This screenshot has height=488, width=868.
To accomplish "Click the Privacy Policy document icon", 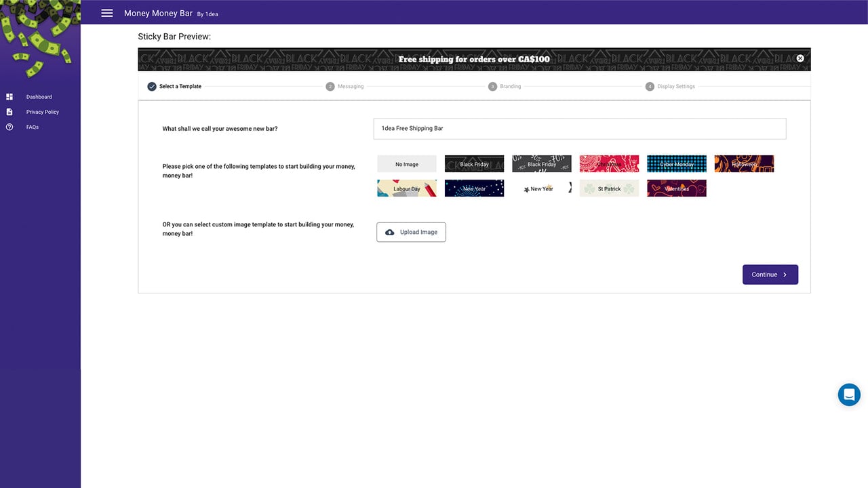I will [x=9, y=112].
